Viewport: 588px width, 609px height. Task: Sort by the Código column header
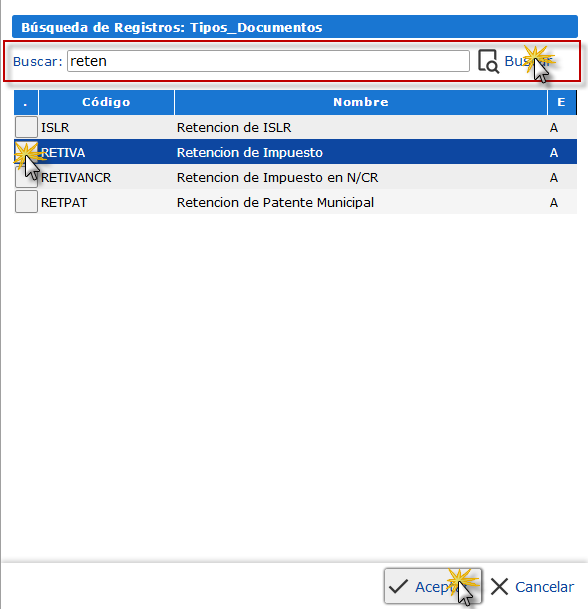pos(106,102)
